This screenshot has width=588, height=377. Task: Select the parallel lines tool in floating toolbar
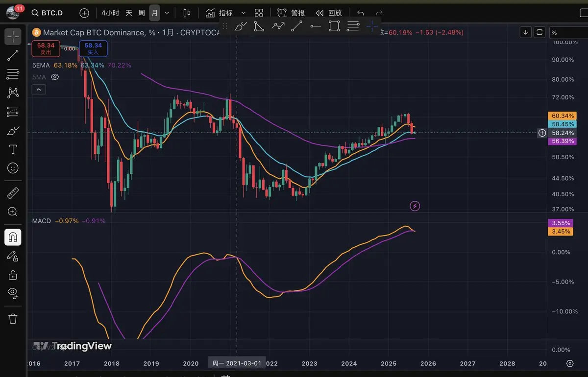(353, 26)
